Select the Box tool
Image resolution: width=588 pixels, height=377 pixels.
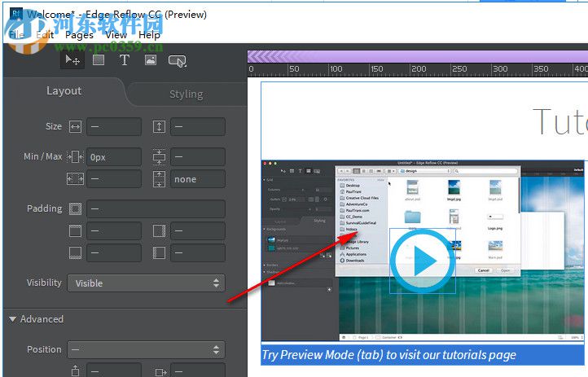coord(99,60)
